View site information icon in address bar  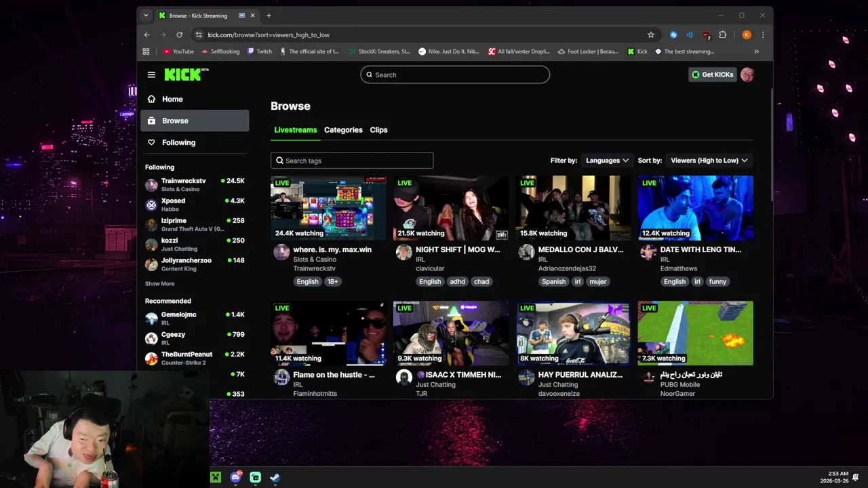pos(199,35)
